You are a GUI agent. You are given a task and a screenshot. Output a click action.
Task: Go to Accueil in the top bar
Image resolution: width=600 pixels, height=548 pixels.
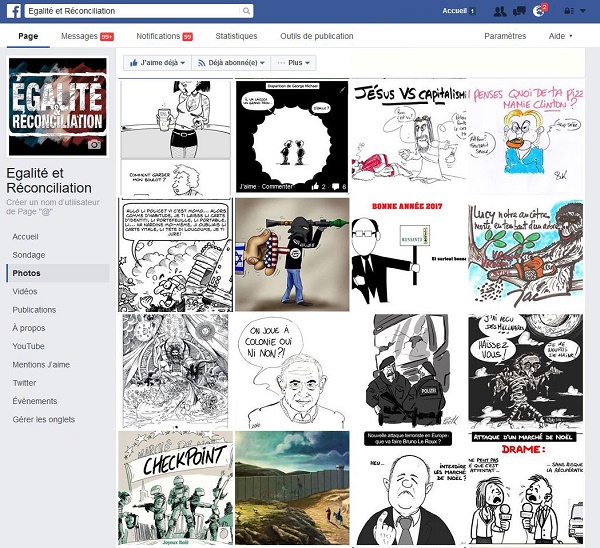pyautogui.click(x=455, y=11)
